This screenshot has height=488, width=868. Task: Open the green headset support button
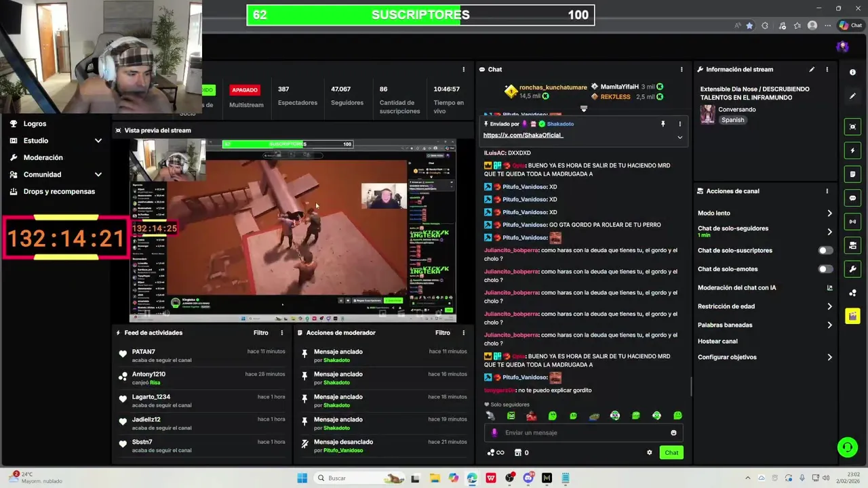pyautogui.click(x=847, y=447)
